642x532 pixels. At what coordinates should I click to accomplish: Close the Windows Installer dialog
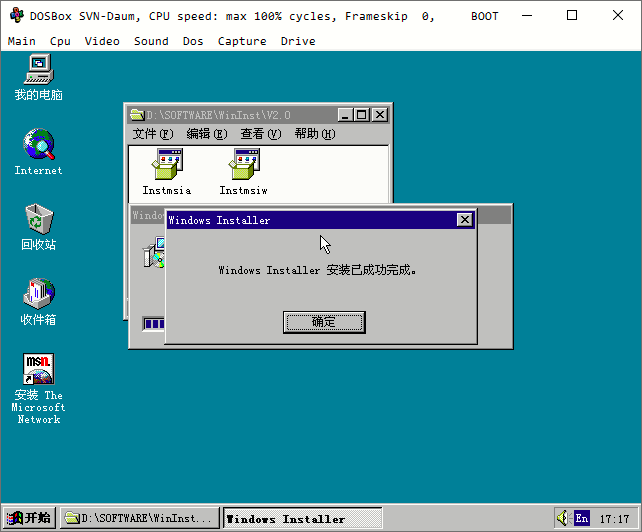465,220
